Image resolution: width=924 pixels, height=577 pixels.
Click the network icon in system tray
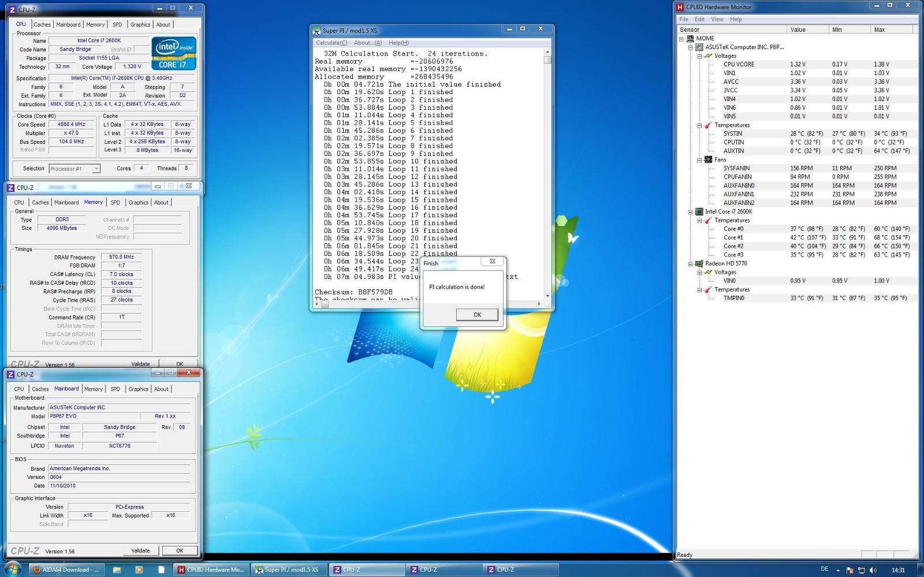pos(861,570)
